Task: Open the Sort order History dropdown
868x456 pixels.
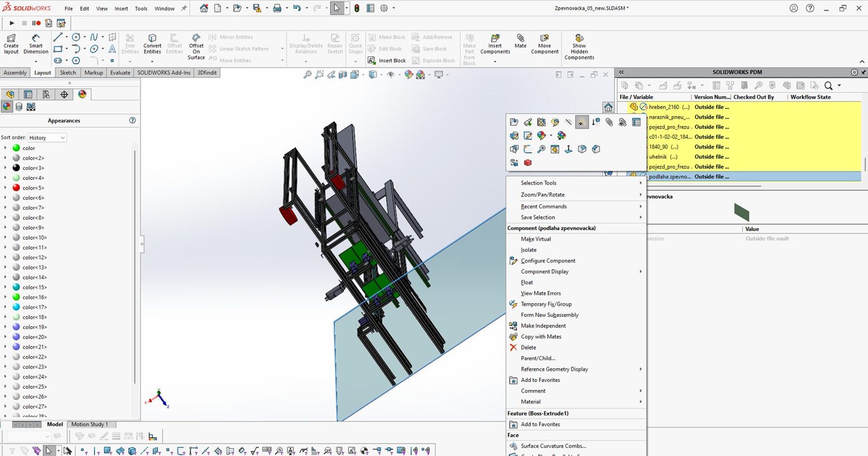Action: click(x=47, y=138)
